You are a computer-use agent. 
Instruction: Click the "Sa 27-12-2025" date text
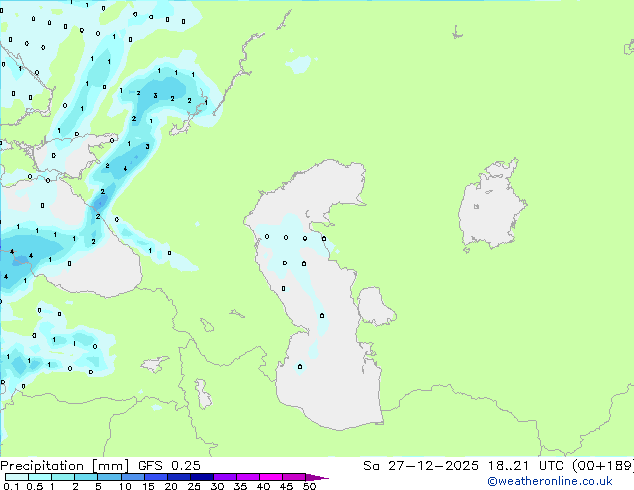pos(421,466)
